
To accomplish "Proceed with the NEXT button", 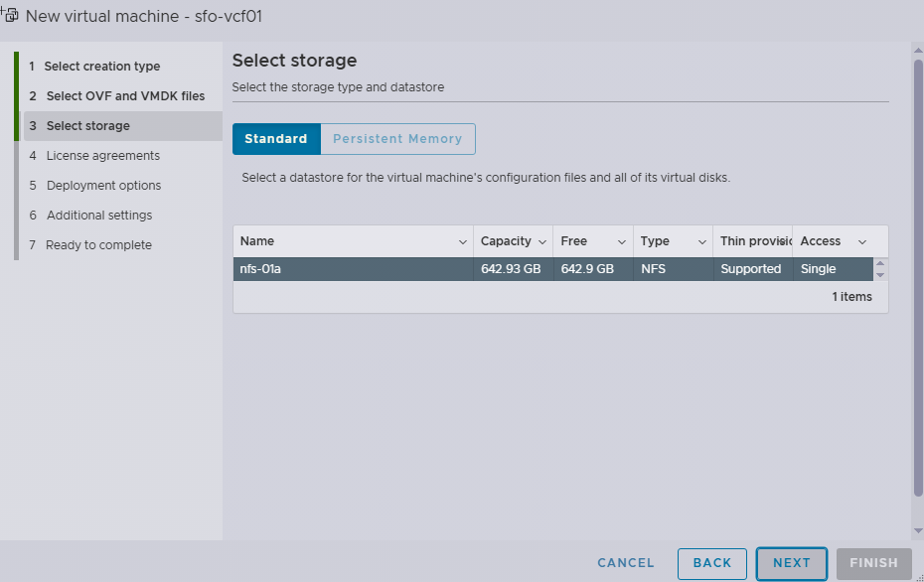I will pos(791,563).
